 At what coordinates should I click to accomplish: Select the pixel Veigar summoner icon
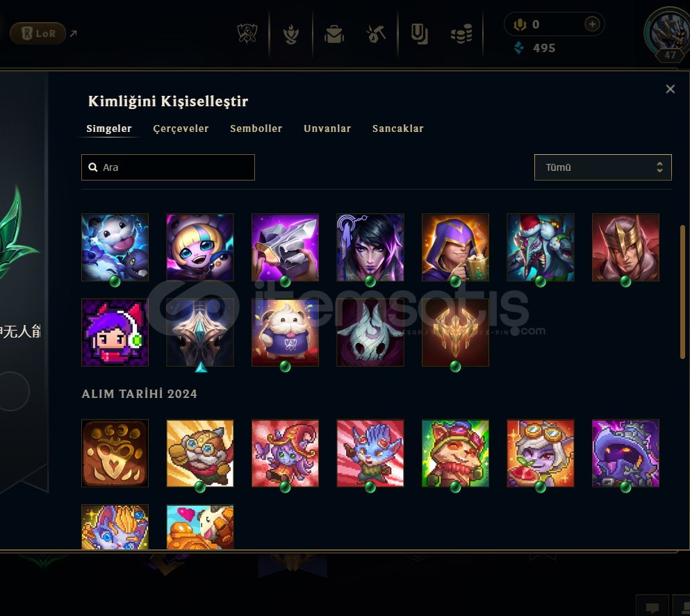point(625,453)
